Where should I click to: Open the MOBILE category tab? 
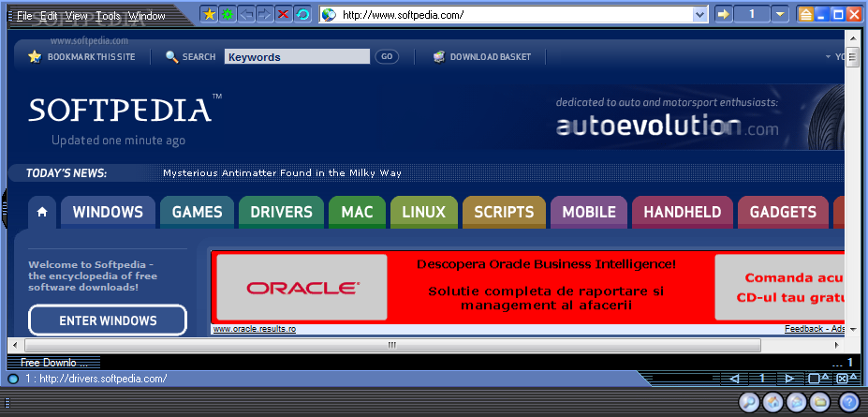pyautogui.click(x=589, y=212)
